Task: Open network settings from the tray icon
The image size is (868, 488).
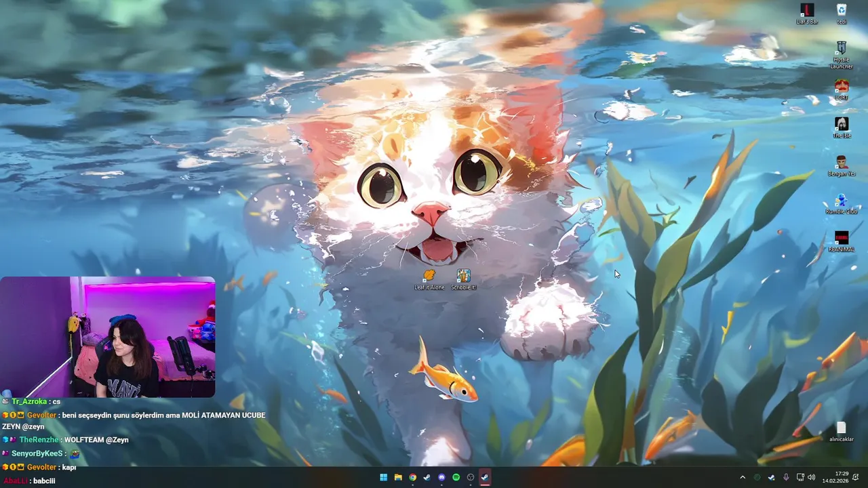Action: tap(800, 477)
